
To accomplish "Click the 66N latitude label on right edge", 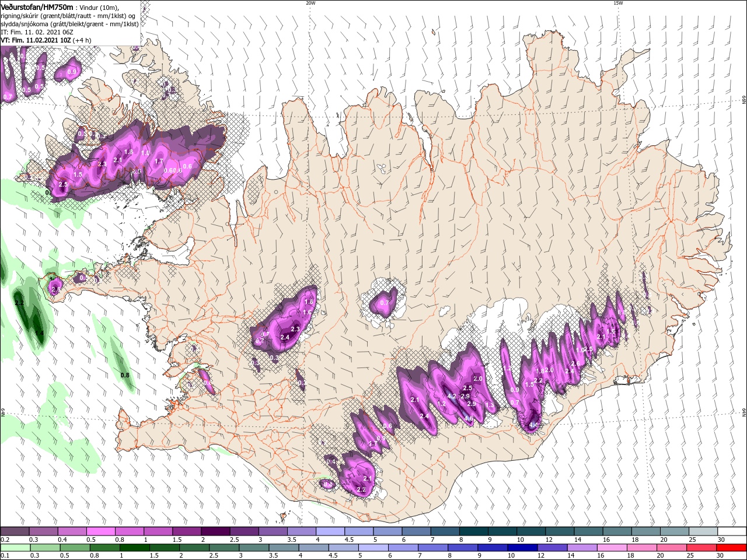I will (744, 100).
